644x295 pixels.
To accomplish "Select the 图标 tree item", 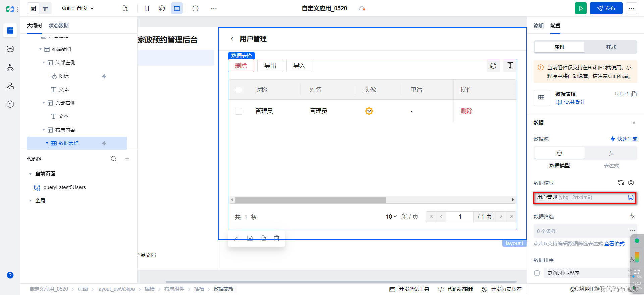I will coord(64,76).
